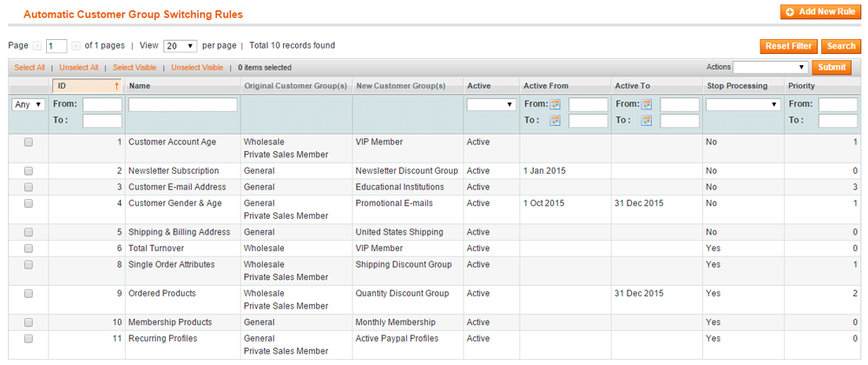Tick checkbox for Customer Account Age rule
Viewport: 868px width, 365px height.
click(29, 142)
